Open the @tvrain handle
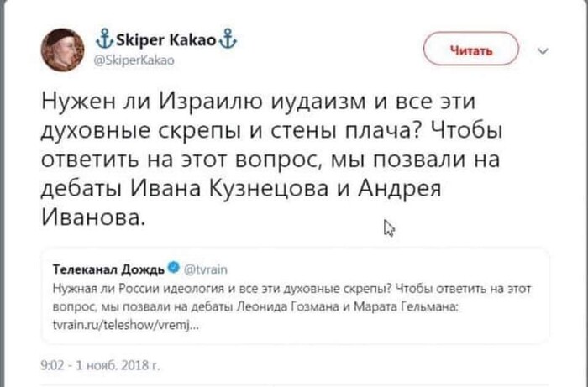The height and width of the screenshot is (387, 588). 207,269
